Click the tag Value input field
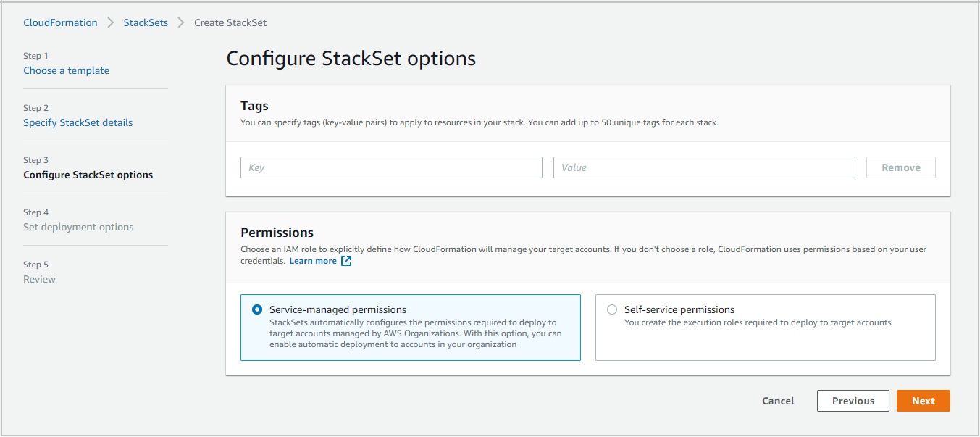 coord(704,167)
